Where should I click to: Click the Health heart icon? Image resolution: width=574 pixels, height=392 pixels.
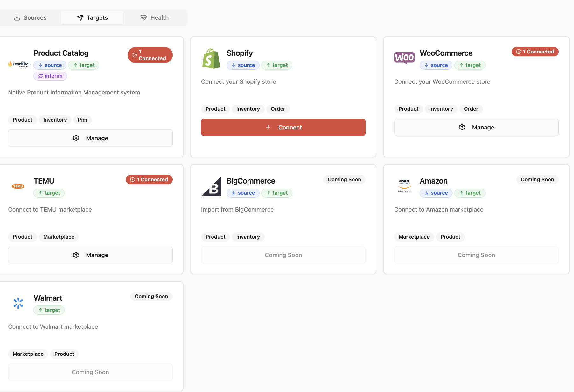(x=144, y=17)
